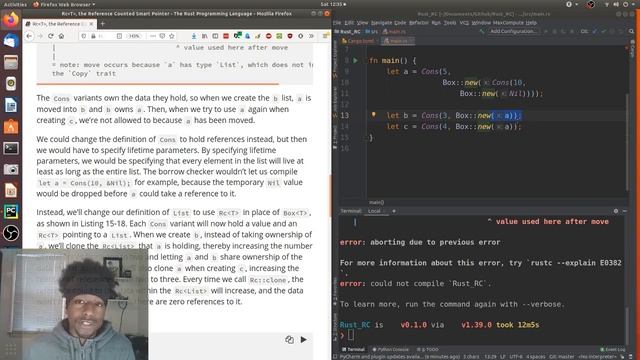Add a new terminal session tab
This screenshot has width=640, height=360.
point(394,211)
